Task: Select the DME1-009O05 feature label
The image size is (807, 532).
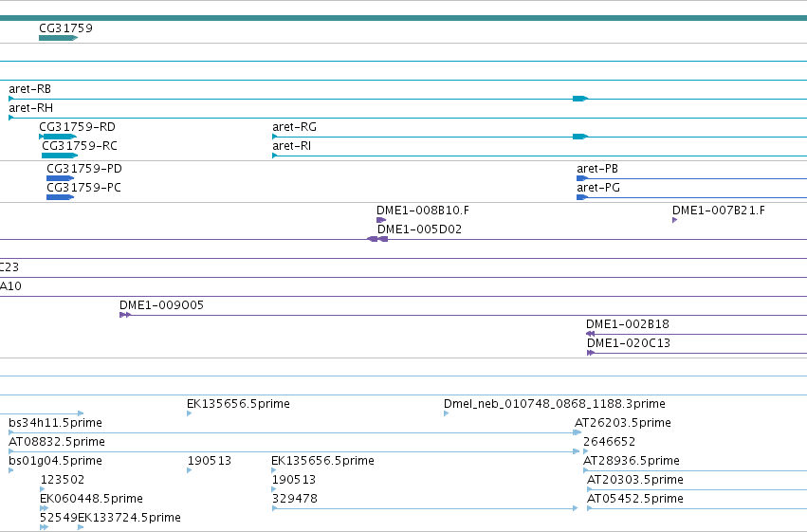Action: (161, 305)
